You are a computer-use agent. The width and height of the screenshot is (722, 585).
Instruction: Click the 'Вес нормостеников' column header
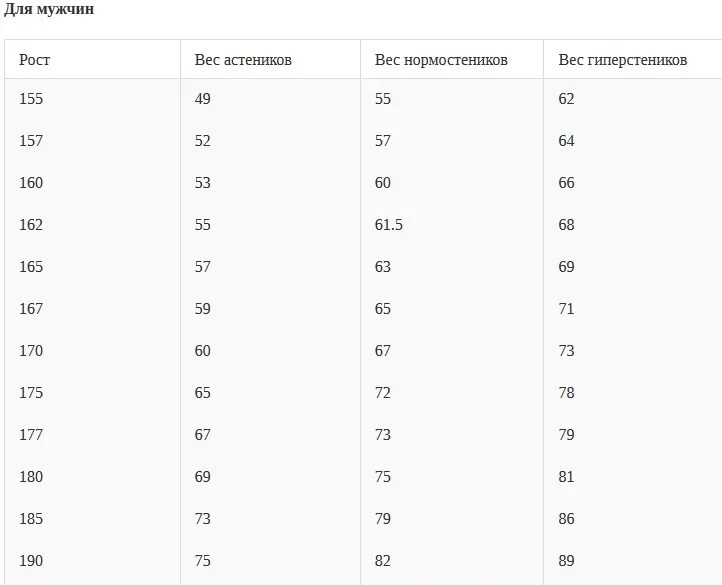click(x=441, y=60)
